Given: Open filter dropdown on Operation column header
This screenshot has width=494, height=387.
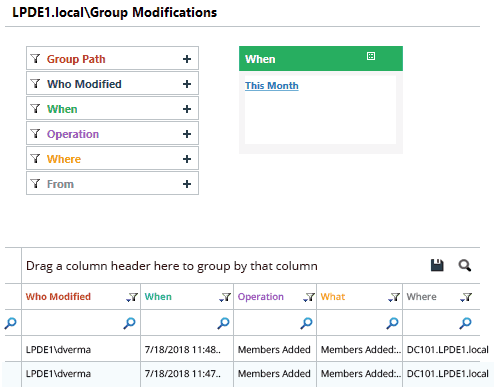Looking at the screenshot, I should coord(309,297).
